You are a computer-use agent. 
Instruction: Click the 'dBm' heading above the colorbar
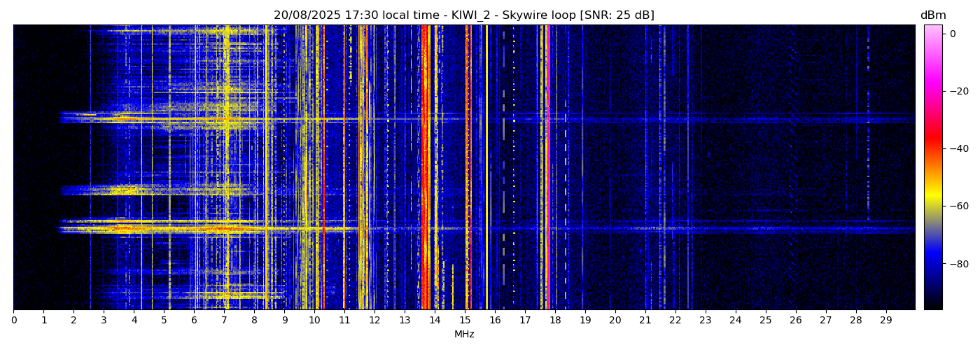point(932,15)
